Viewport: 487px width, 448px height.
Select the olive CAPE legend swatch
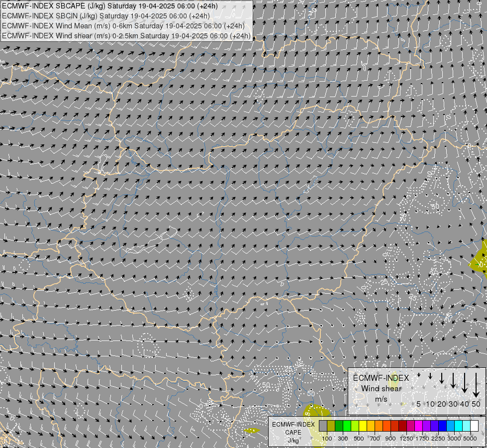331,426
